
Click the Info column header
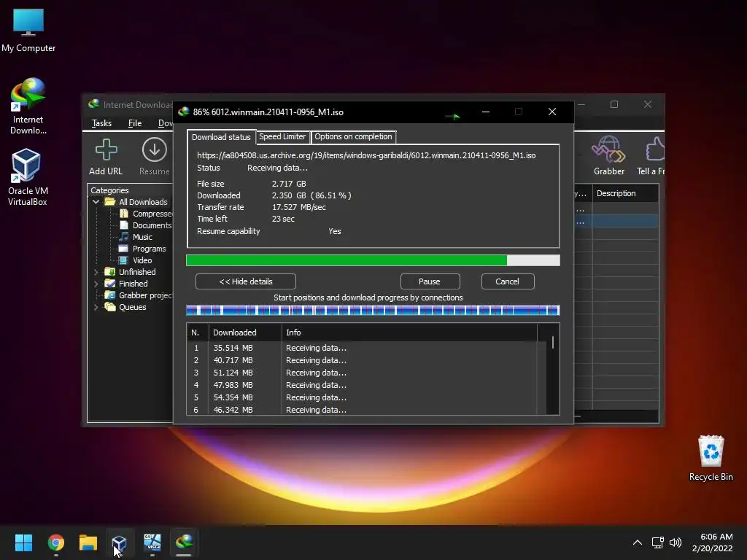(x=409, y=332)
